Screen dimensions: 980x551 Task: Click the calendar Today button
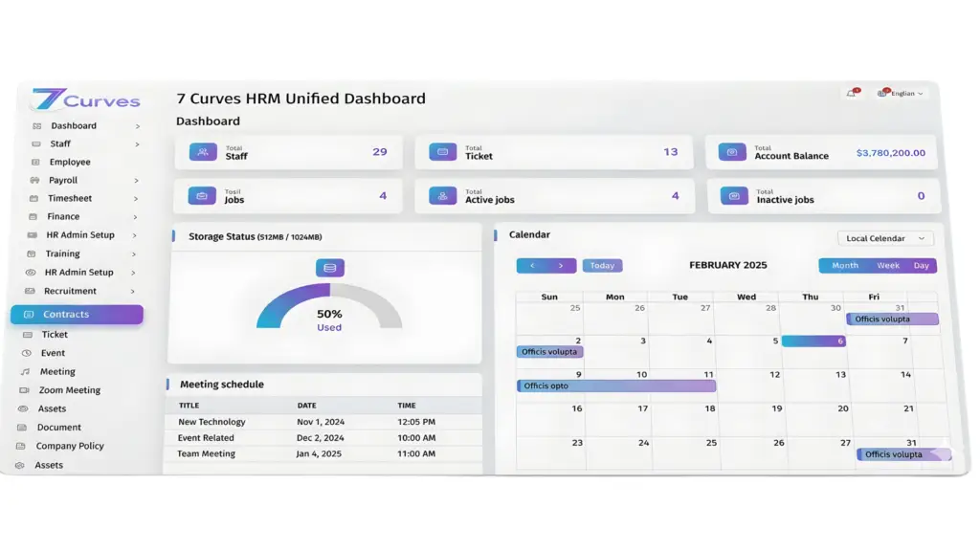pos(602,266)
